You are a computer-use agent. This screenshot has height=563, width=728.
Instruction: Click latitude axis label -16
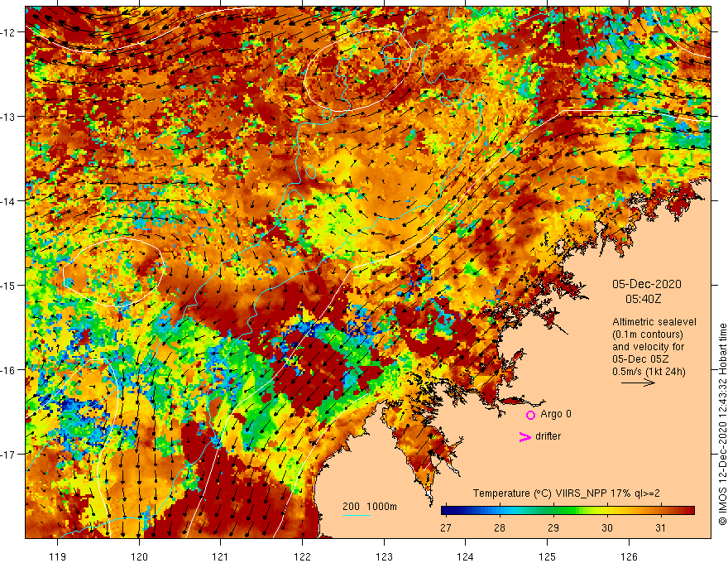click(8, 370)
